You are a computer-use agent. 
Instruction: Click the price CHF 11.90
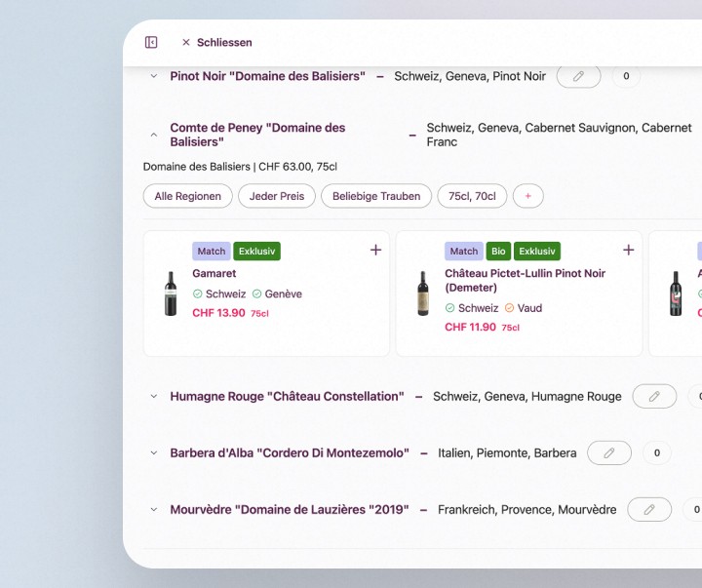470,327
